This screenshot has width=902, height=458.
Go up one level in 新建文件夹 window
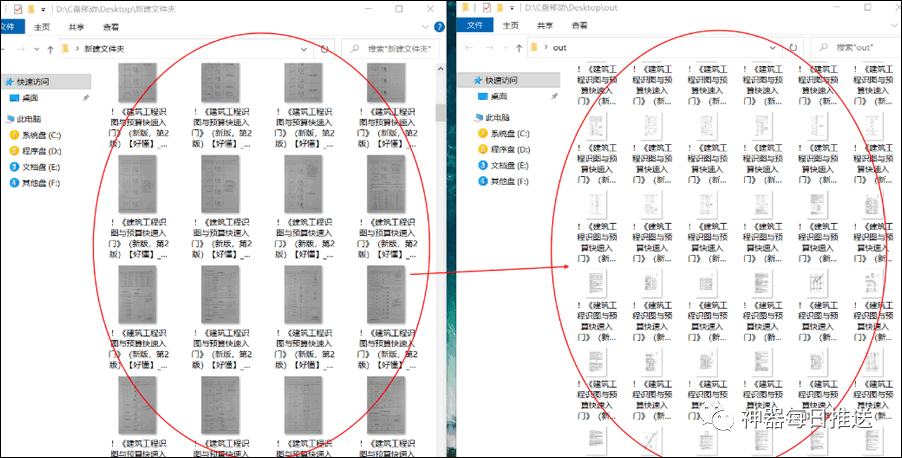point(50,49)
